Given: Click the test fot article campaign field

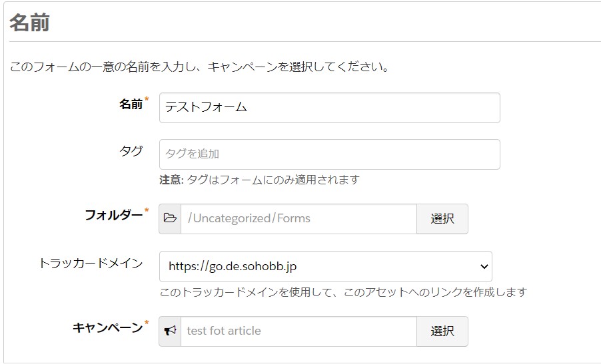Looking at the screenshot, I should click(299, 331).
